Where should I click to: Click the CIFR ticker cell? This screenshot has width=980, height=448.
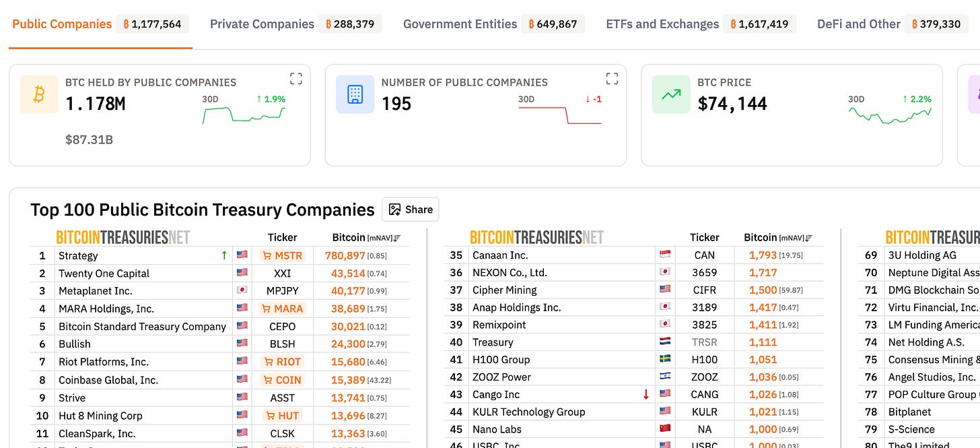coord(705,290)
